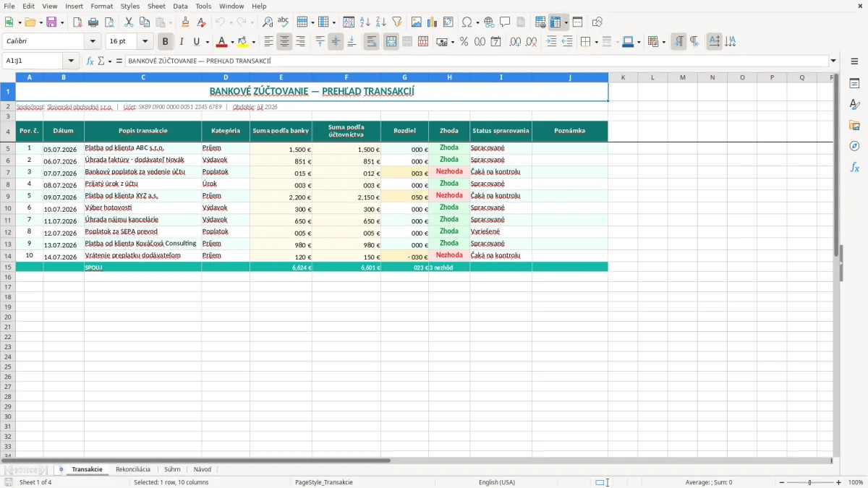
Task: Open the Background Color dropdown arrow
Action: [253, 42]
